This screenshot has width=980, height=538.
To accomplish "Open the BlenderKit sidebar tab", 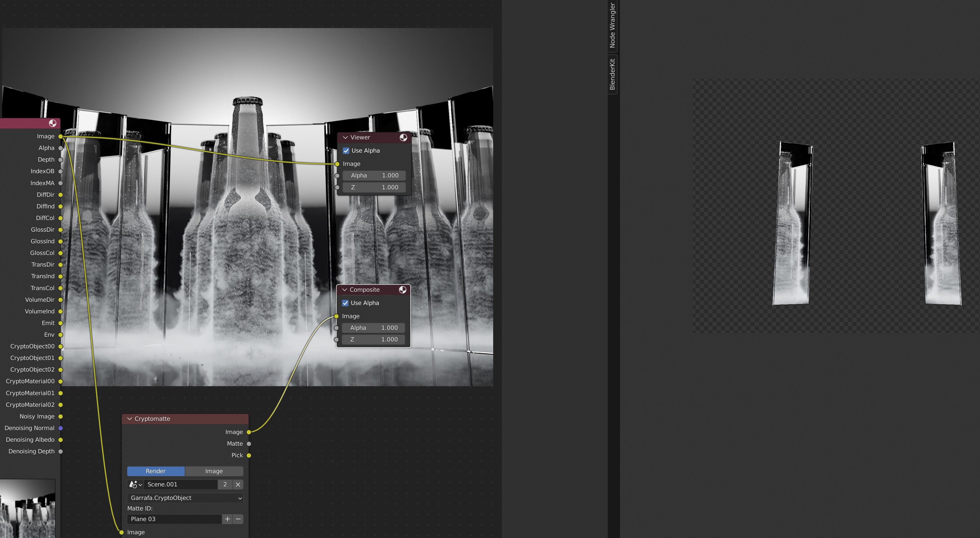I will 612,74.
